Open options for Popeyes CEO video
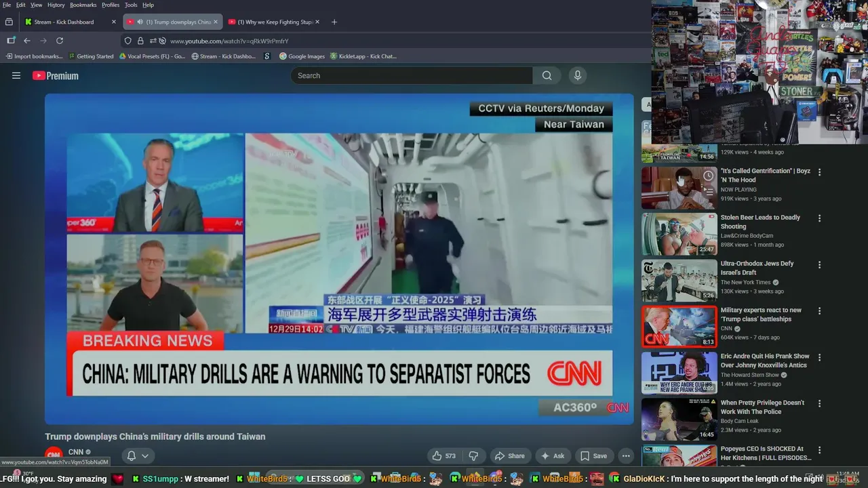The height and width of the screenshot is (488, 868). click(819, 449)
